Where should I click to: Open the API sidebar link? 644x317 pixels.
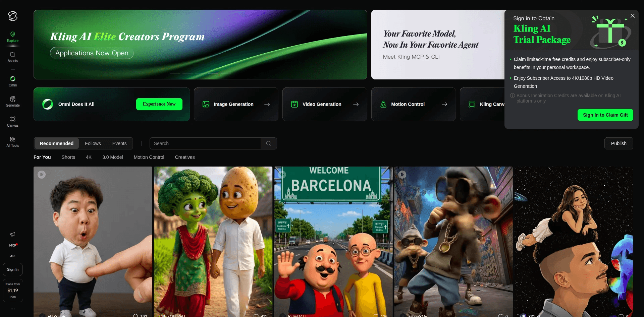(13, 256)
